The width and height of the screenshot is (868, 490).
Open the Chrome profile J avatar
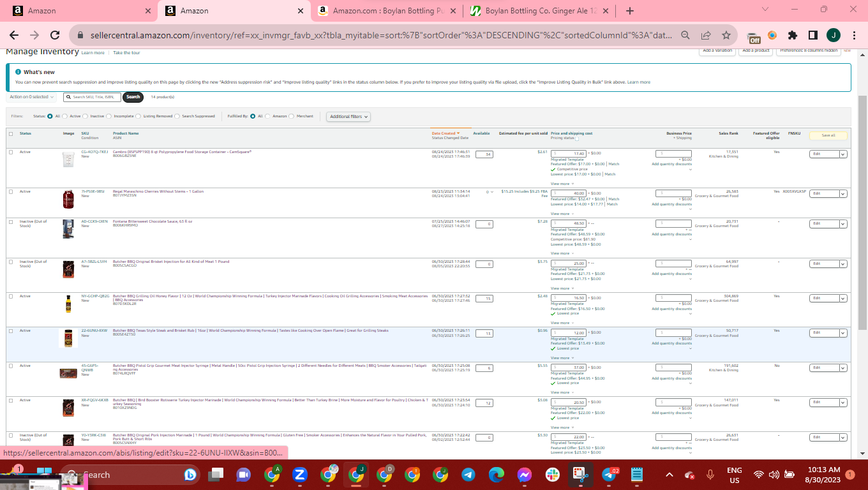coord(834,35)
